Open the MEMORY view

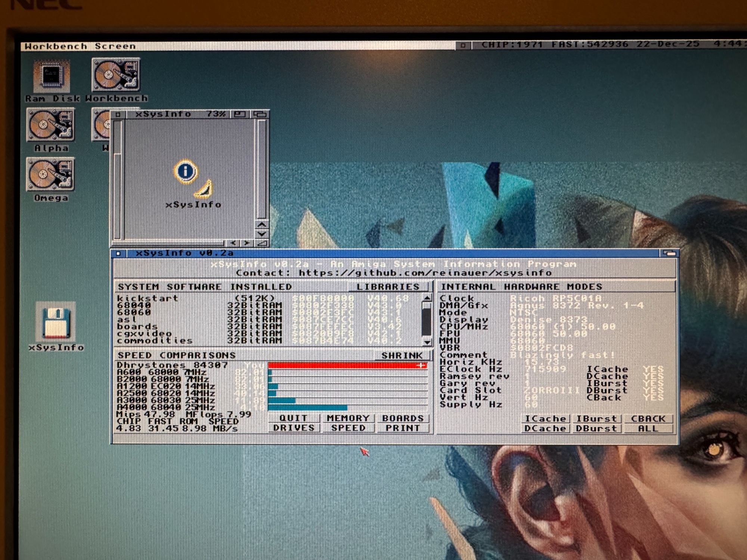348,418
